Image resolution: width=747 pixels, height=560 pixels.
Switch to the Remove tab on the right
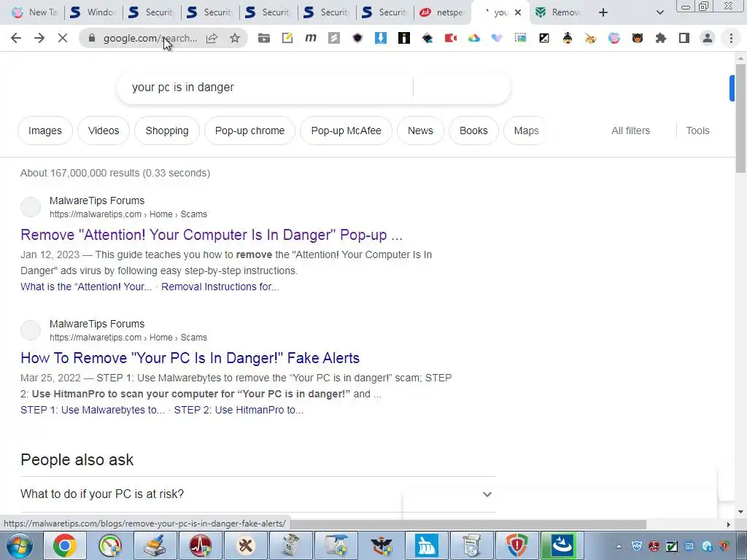click(558, 12)
